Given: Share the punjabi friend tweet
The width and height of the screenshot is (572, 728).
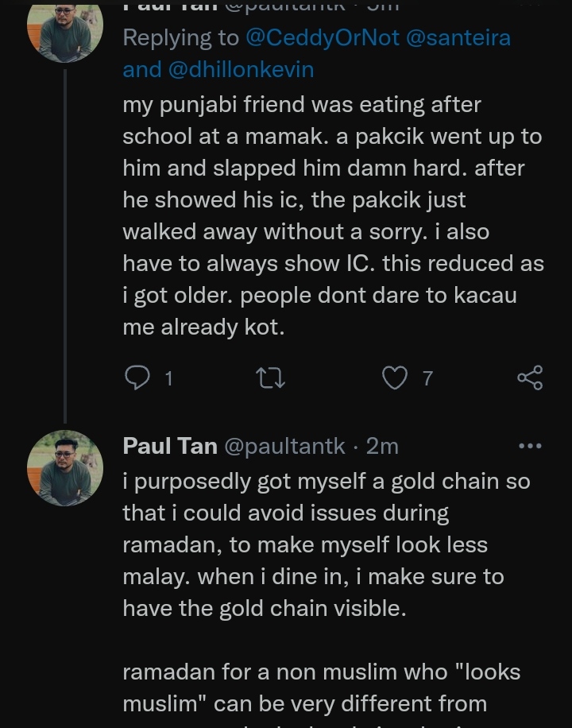Looking at the screenshot, I should point(530,378).
